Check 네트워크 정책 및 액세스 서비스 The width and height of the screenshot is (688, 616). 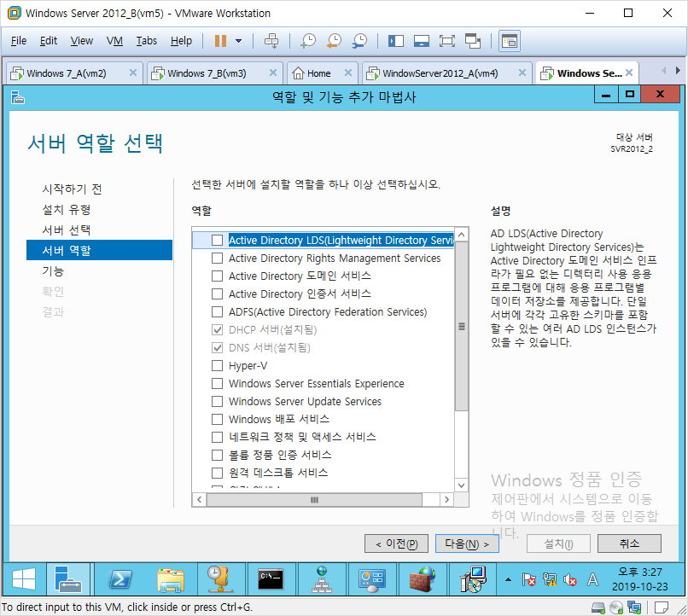[217, 437]
